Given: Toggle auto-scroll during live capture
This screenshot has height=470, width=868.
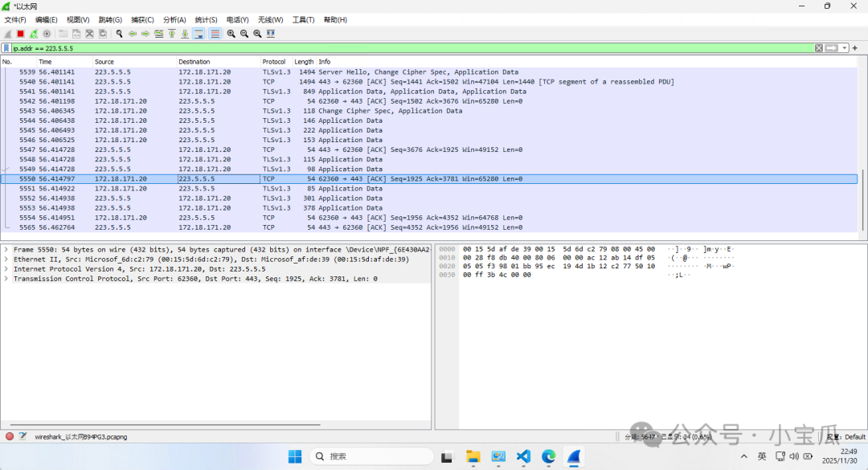Looking at the screenshot, I should click(x=199, y=34).
